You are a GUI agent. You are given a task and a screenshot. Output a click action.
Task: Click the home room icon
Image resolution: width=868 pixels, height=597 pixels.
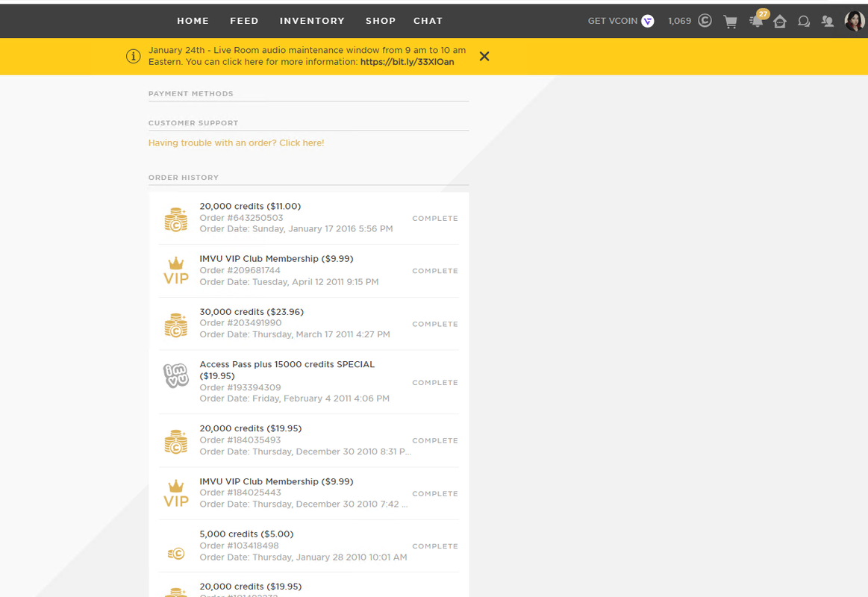point(780,22)
